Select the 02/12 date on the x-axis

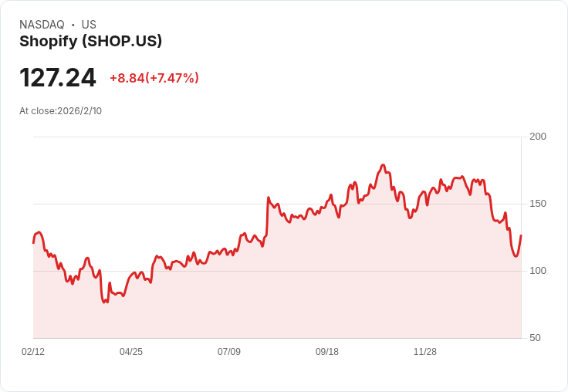click(x=33, y=352)
